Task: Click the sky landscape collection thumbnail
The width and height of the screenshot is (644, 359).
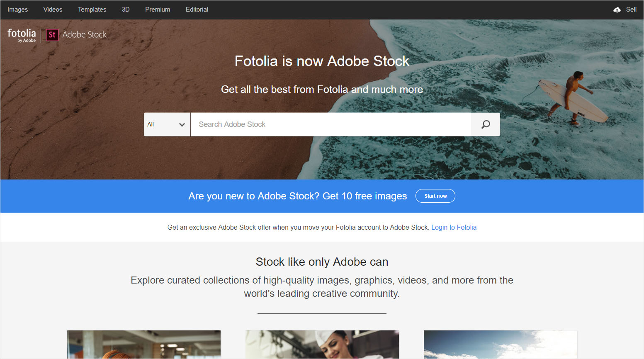Action: tap(500, 344)
